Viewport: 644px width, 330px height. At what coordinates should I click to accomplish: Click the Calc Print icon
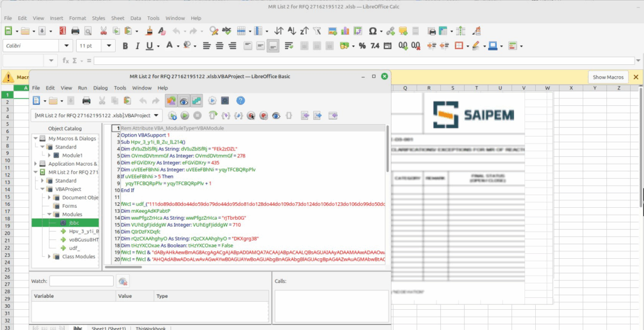pyautogui.click(x=75, y=31)
